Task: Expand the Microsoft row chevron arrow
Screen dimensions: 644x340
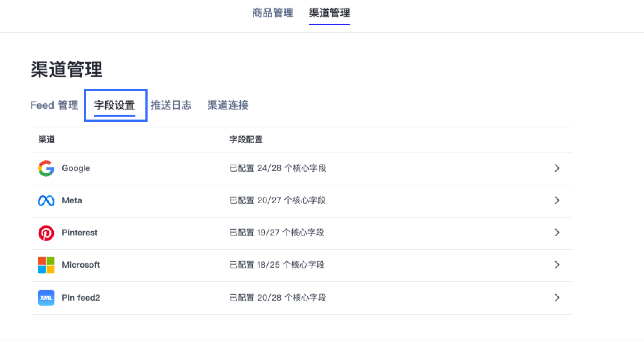Action: (x=557, y=265)
